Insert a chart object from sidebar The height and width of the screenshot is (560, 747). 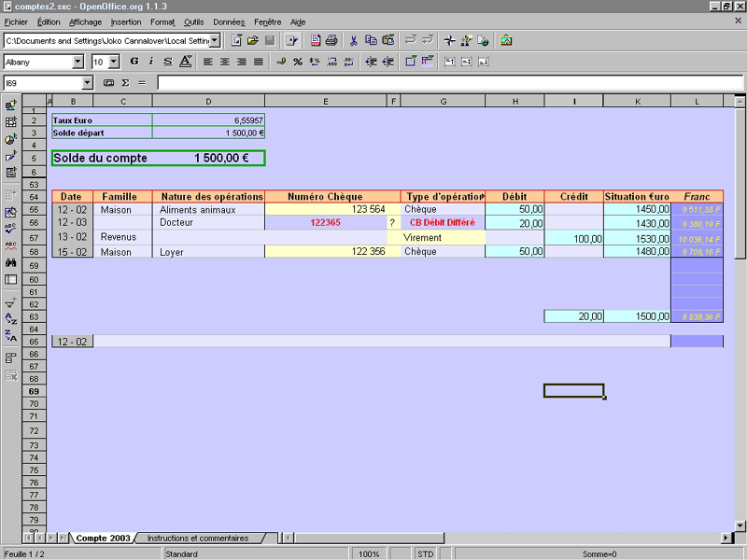(11, 139)
